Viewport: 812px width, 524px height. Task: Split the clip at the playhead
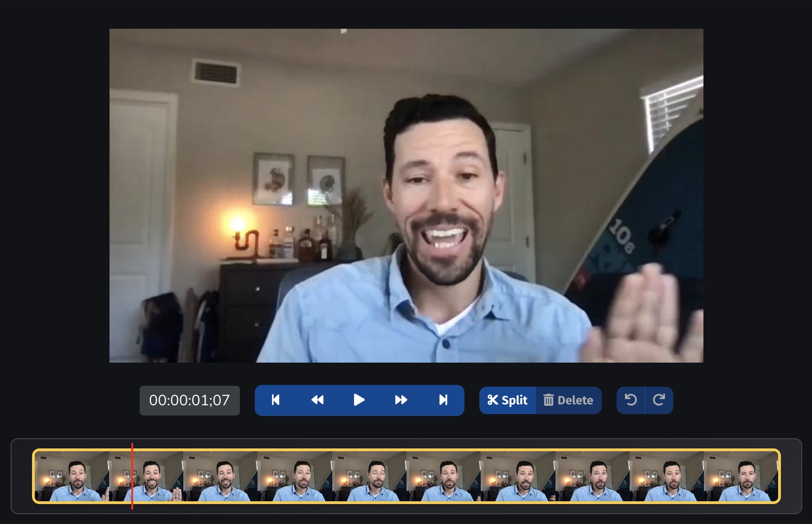click(508, 400)
